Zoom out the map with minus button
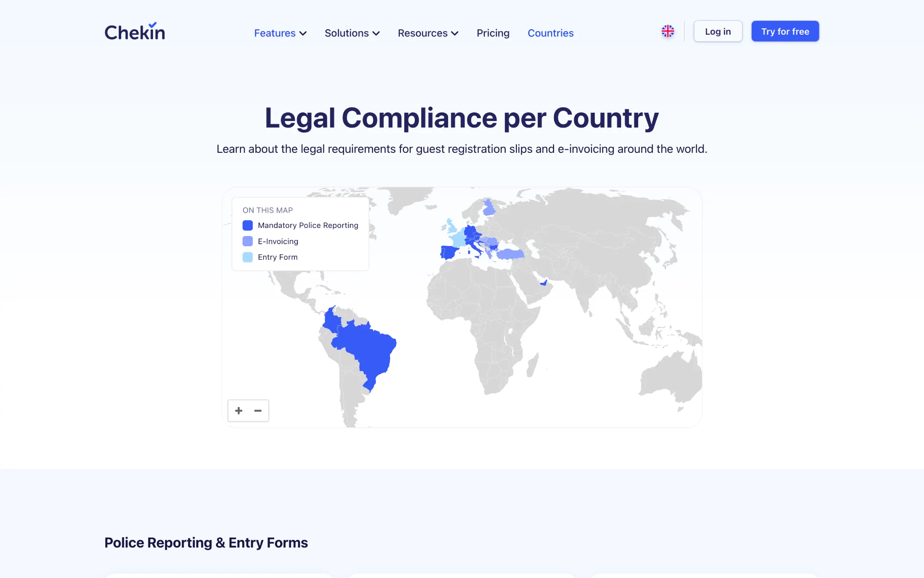This screenshot has height=578, width=924. coord(258,411)
